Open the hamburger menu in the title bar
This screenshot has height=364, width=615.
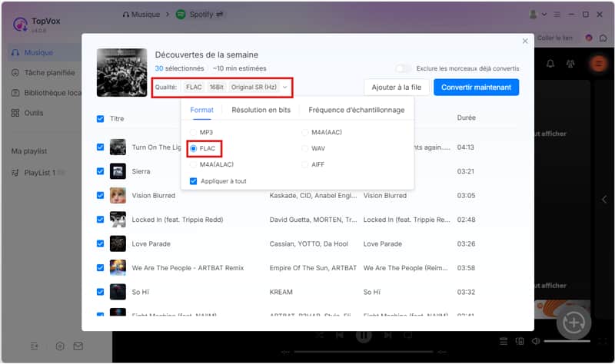tap(557, 15)
